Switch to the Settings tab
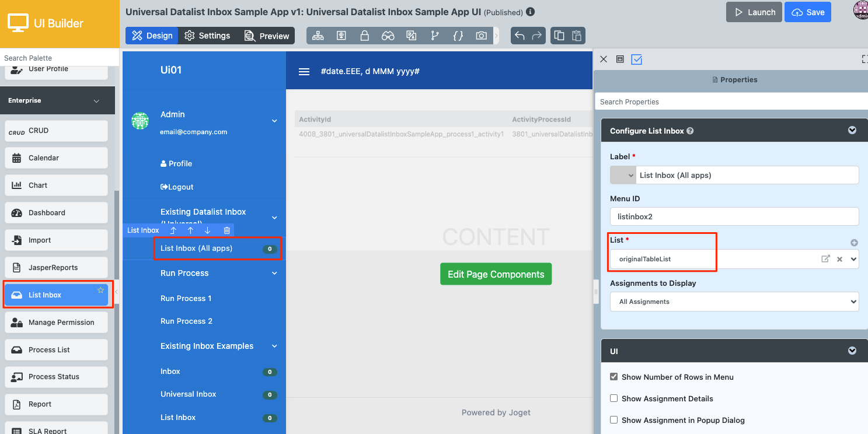 point(207,36)
